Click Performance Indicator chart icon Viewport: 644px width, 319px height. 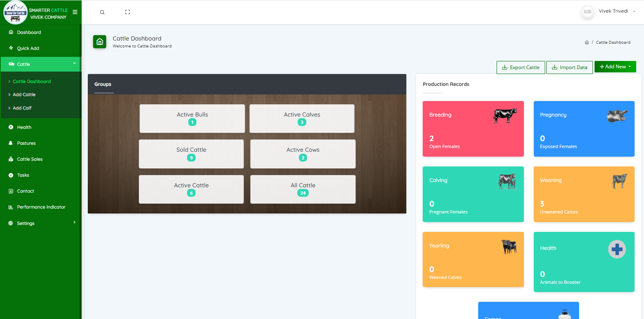[11, 207]
